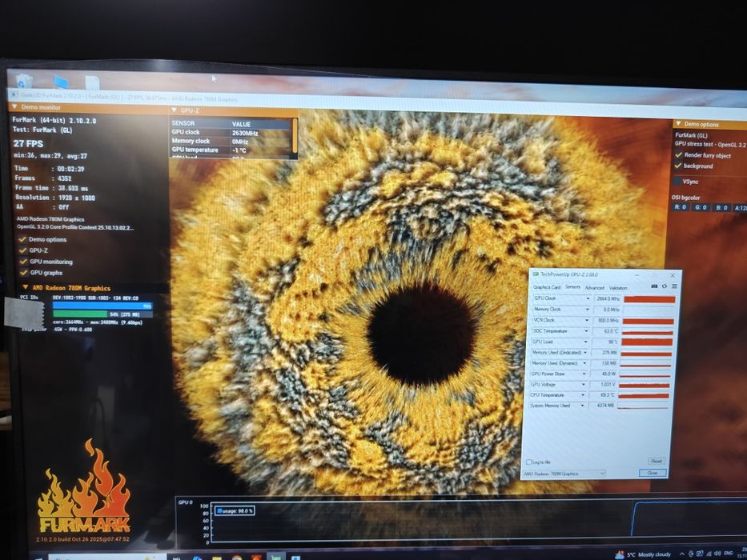Click GPU-Z title bar app icon
747x560 pixels.
click(536, 274)
